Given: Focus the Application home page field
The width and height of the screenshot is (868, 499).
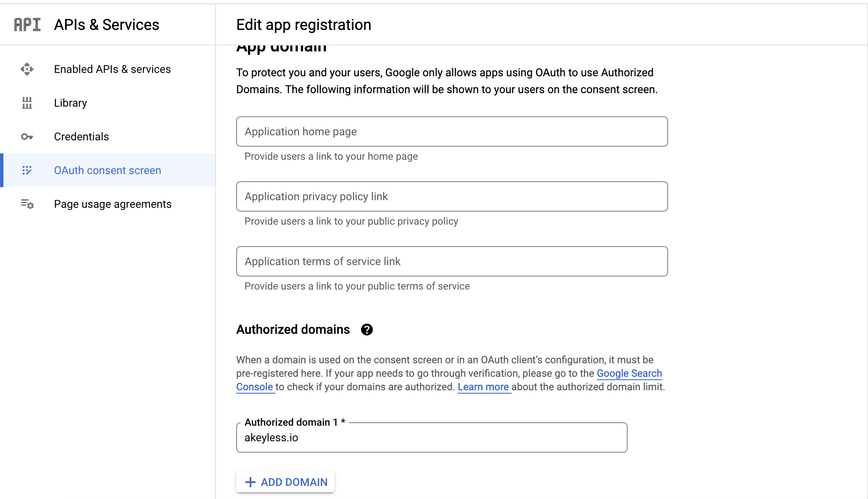Looking at the screenshot, I should coord(452,131).
